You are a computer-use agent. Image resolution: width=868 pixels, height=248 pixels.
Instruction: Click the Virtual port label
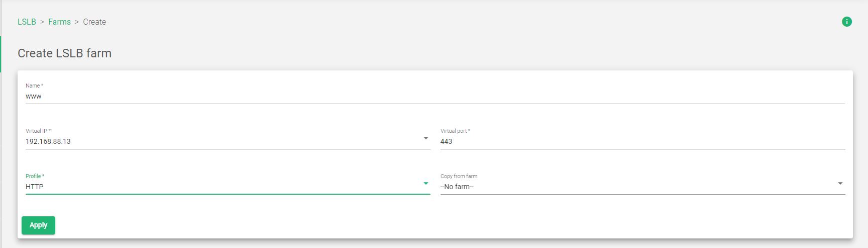click(456, 131)
